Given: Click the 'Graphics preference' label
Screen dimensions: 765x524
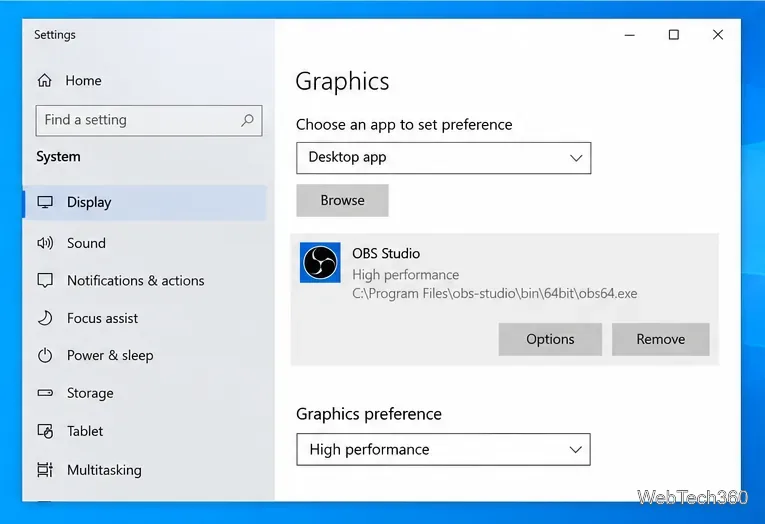Looking at the screenshot, I should coord(369,414).
